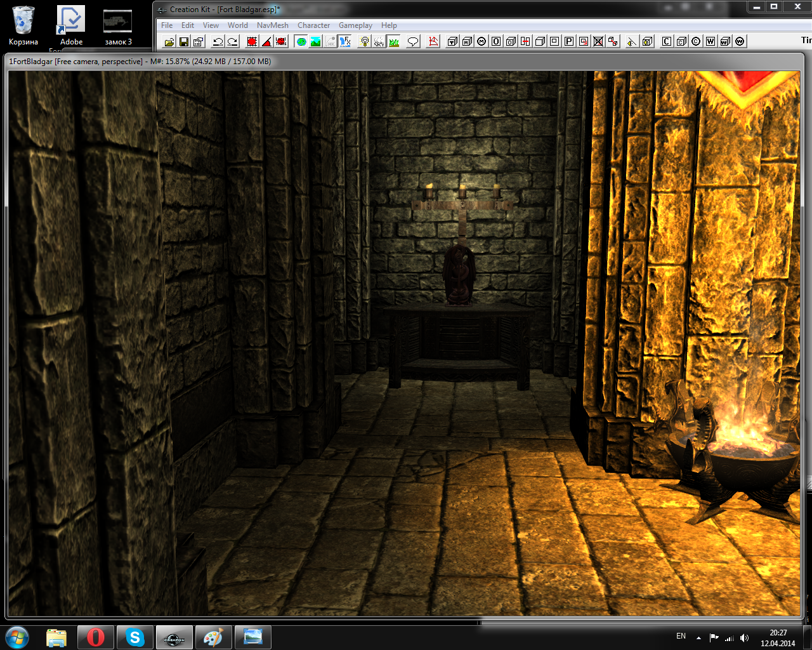812x650 pixels.
Task: Open the Character menu
Action: tap(313, 25)
